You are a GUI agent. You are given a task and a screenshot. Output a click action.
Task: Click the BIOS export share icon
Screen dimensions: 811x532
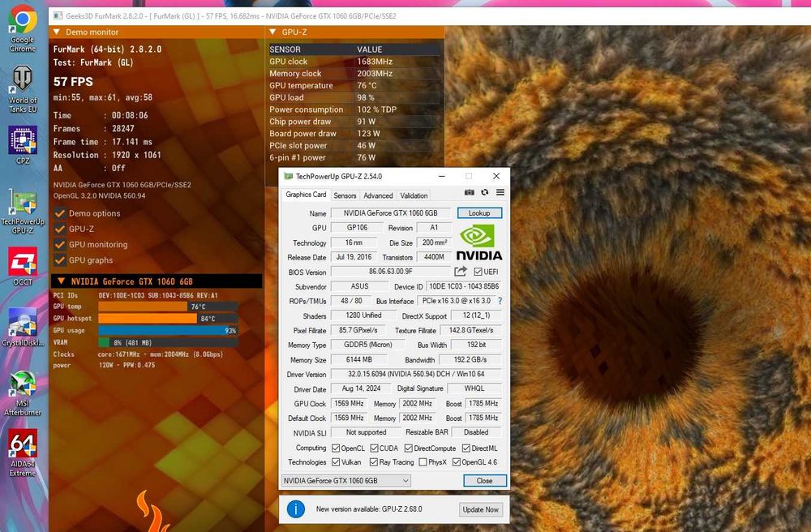461,272
